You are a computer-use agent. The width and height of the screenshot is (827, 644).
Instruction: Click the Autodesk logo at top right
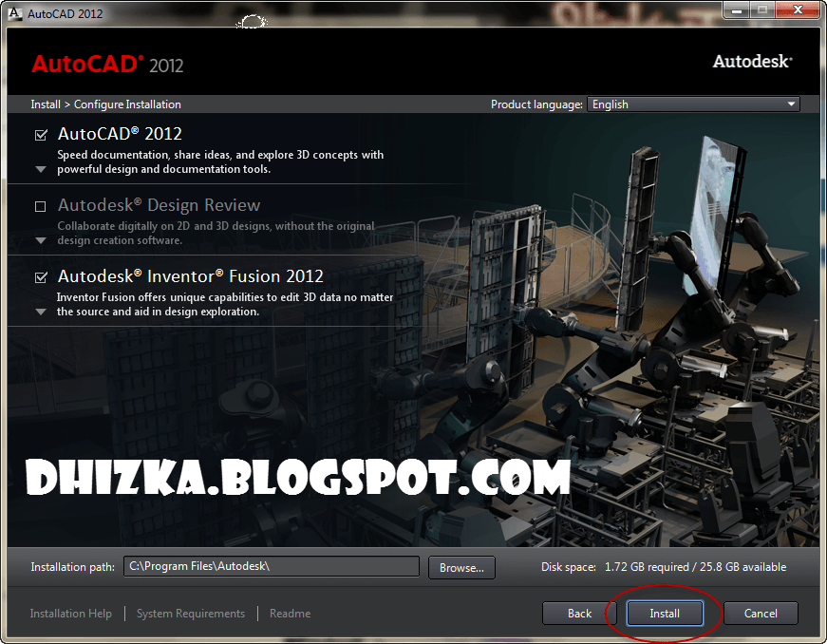point(751,61)
